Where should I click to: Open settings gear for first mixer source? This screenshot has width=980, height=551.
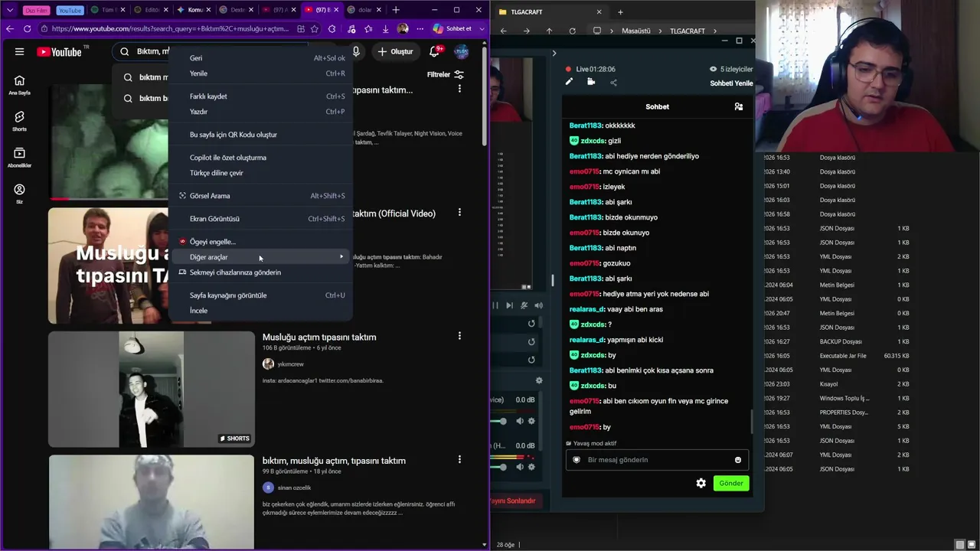tap(531, 421)
